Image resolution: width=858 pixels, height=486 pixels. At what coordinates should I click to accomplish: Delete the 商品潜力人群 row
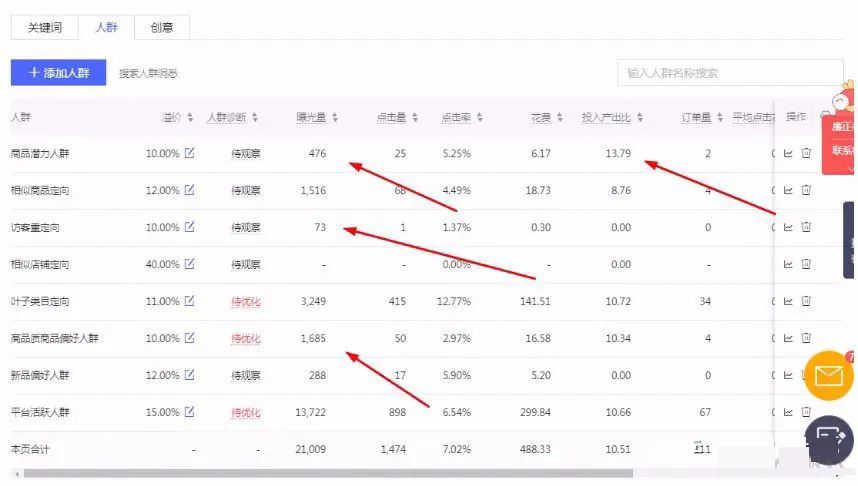[806, 153]
